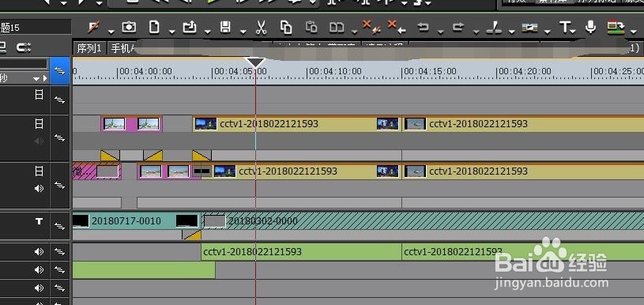Click the camera capture icon

point(129,28)
